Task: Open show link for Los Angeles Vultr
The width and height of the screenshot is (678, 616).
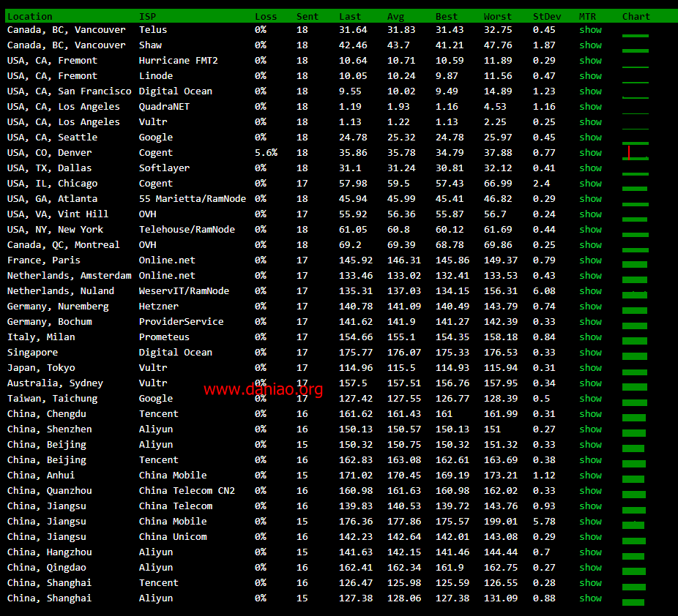Action: [590, 122]
